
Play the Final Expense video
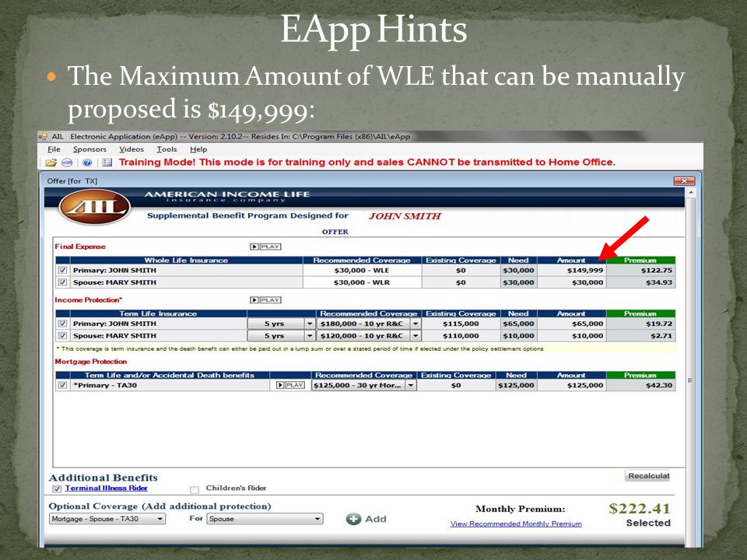[x=265, y=247]
